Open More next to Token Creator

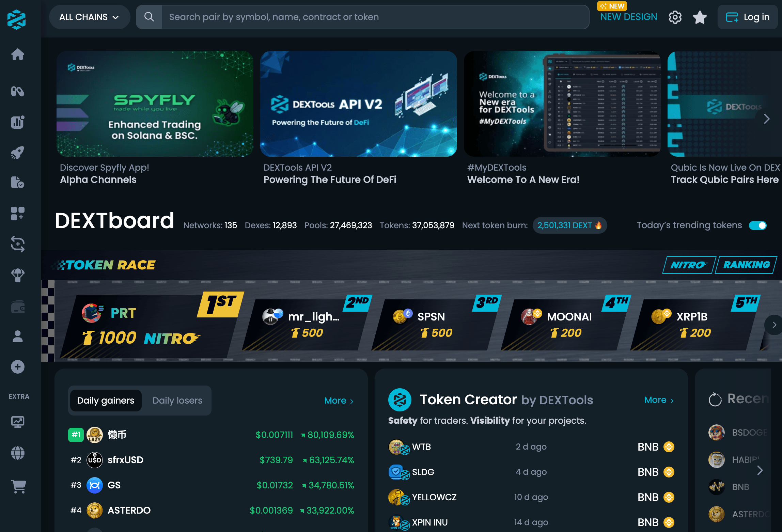(x=658, y=400)
